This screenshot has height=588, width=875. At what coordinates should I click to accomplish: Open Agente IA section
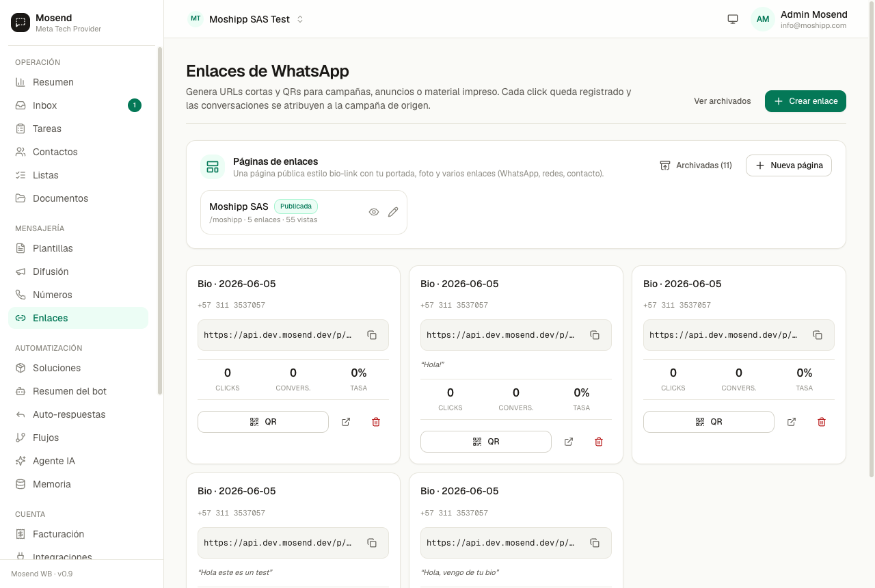point(78,461)
